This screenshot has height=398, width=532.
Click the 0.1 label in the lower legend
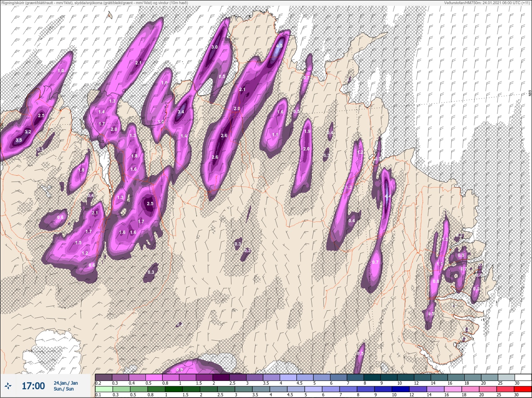(98, 395)
